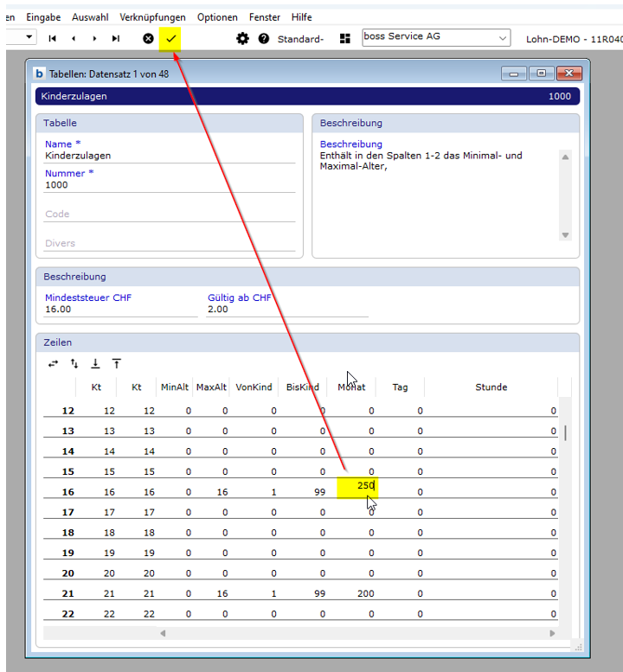This screenshot has height=672, width=623.
Task: Open the Verknüpfungen menu
Action: pyautogui.click(x=152, y=17)
